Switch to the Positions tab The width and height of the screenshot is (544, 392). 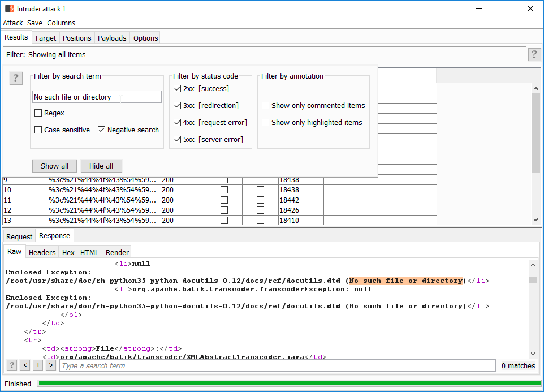click(x=77, y=38)
